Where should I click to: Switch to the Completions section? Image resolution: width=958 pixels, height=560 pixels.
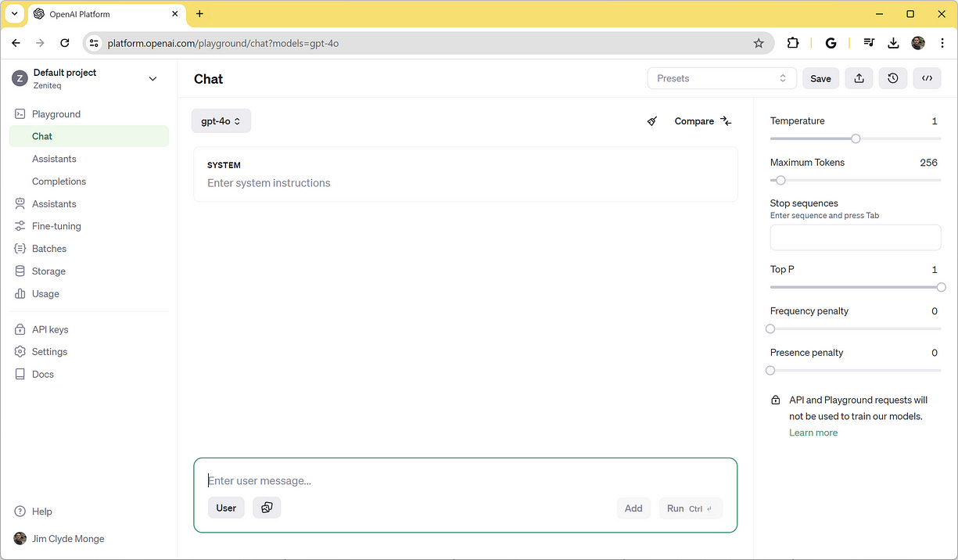pyautogui.click(x=59, y=181)
